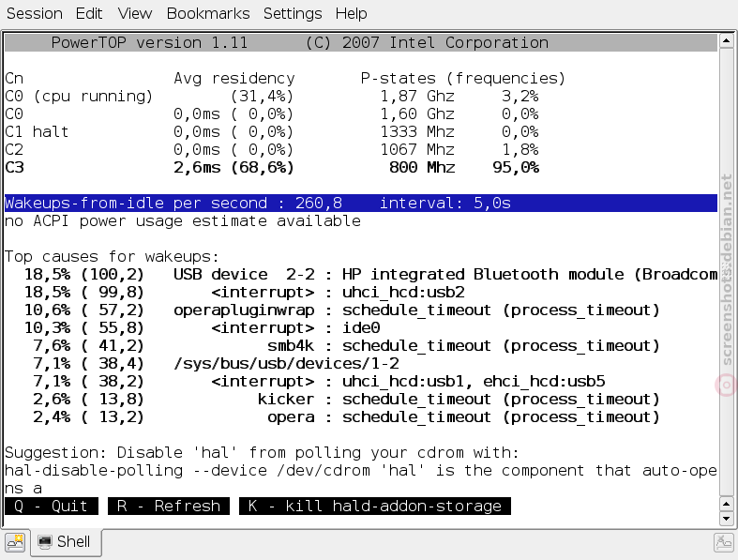738x560 pixels.
Task: Click the 'Q - Quit' key hint
Action: [52, 506]
